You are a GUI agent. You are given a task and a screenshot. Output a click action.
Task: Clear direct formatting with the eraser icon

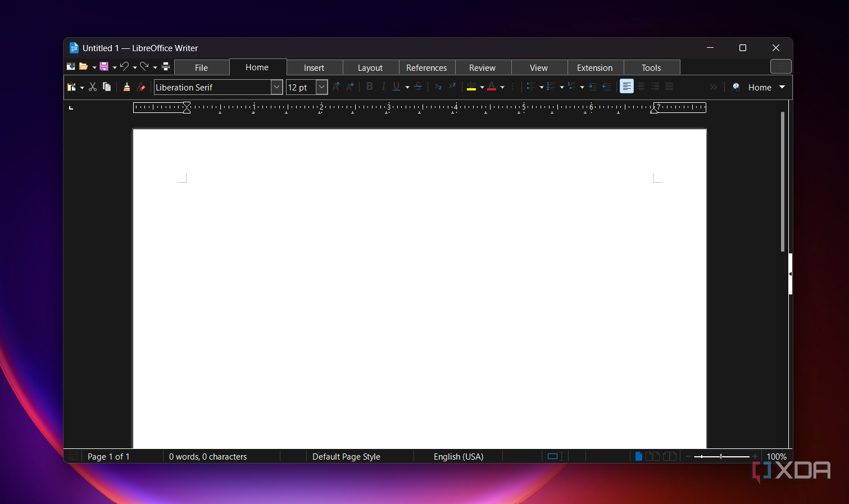(141, 87)
